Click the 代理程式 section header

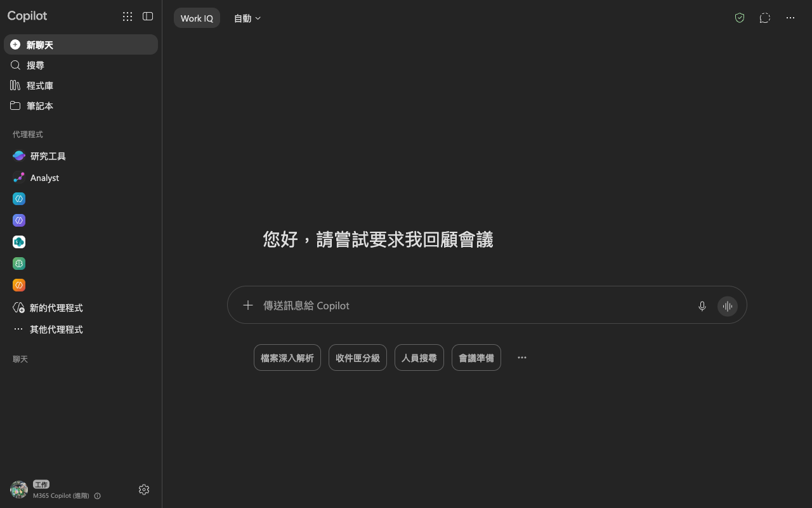[x=28, y=135]
